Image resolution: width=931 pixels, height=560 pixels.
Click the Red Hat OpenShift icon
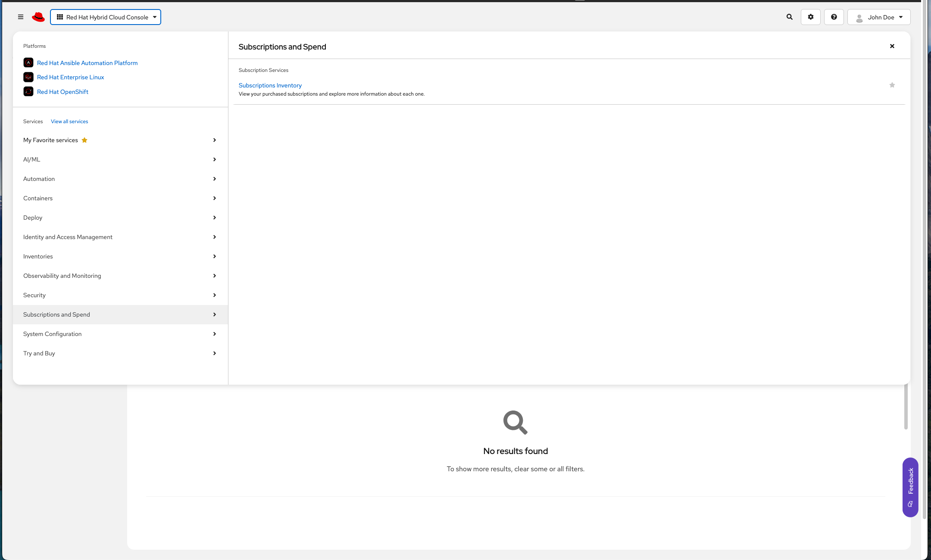coord(28,92)
